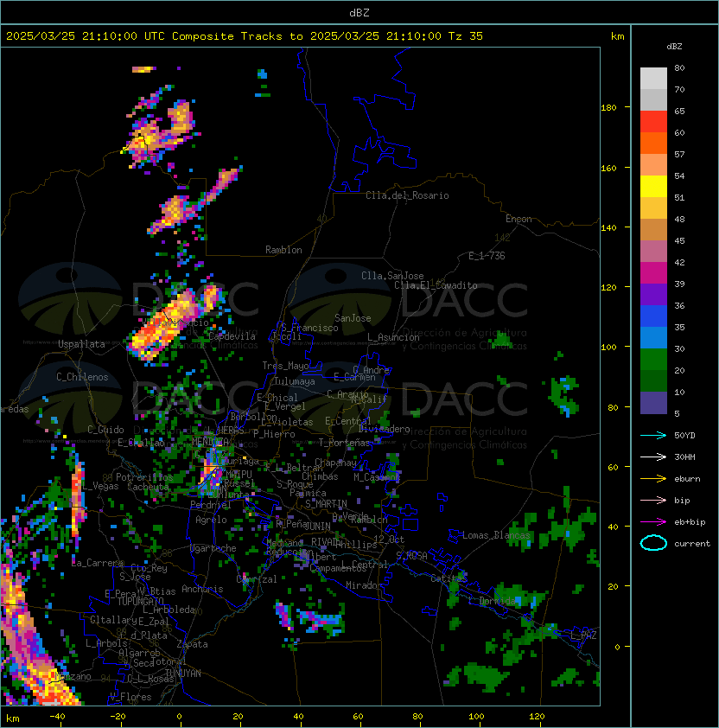Click the 120 km horizontal axis tick
This screenshot has width=719, height=728.
coord(537,717)
